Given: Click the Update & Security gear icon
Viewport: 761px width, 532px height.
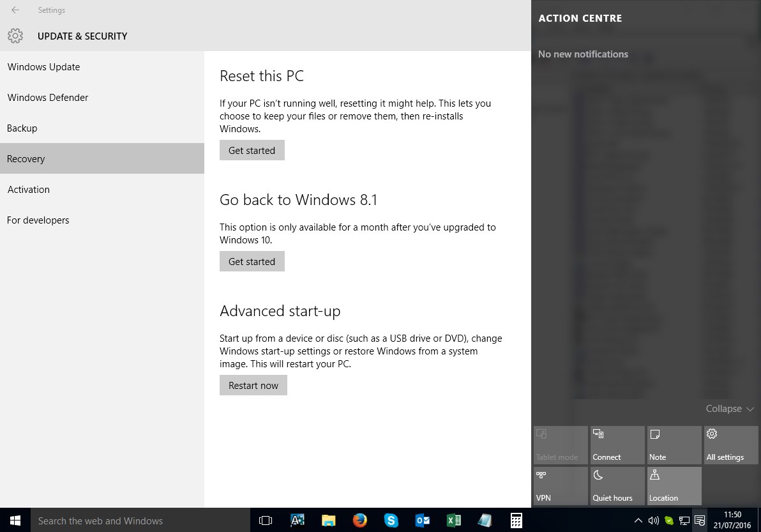Looking at the screenshot, I should (15, 35).
